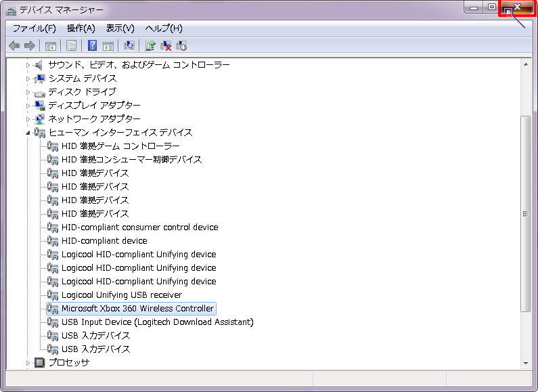The image size is (538, 392).
Task: Click the vertical scrollbar thumb
Action: [x=525, y=214]
